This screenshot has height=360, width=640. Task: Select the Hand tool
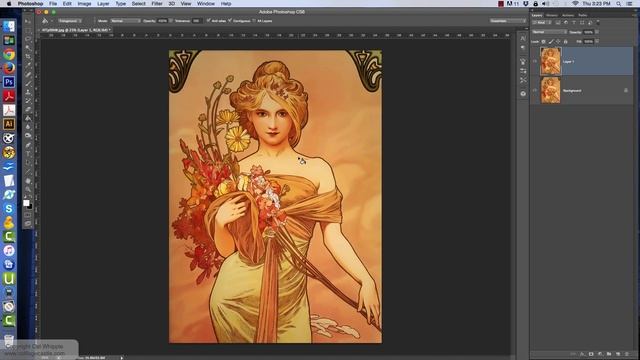click(28, 180)
